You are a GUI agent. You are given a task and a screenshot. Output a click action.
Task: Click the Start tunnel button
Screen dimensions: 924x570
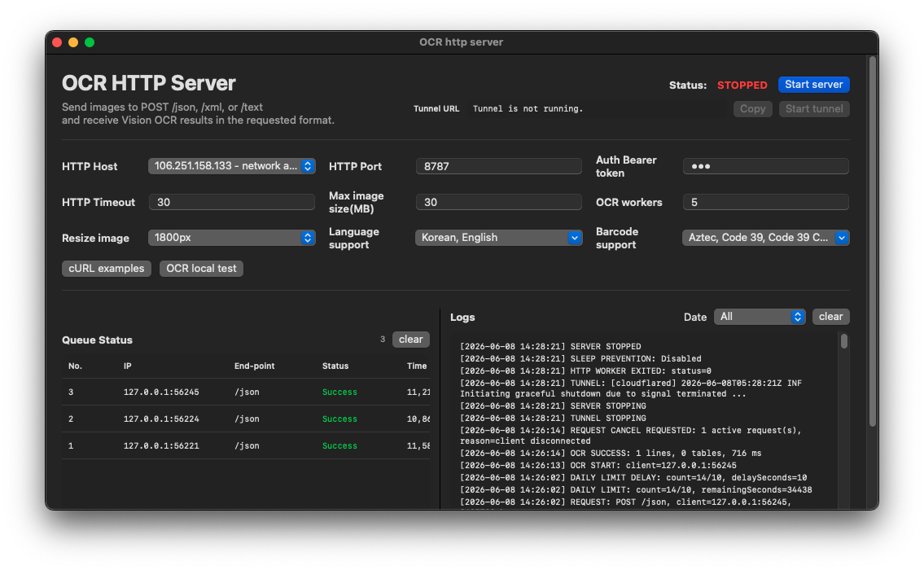[814, 108]
